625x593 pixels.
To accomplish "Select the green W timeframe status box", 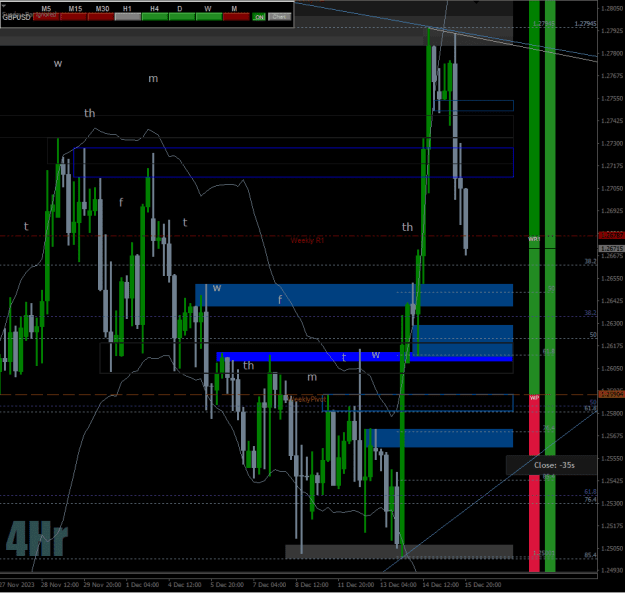I will point(209,17).
